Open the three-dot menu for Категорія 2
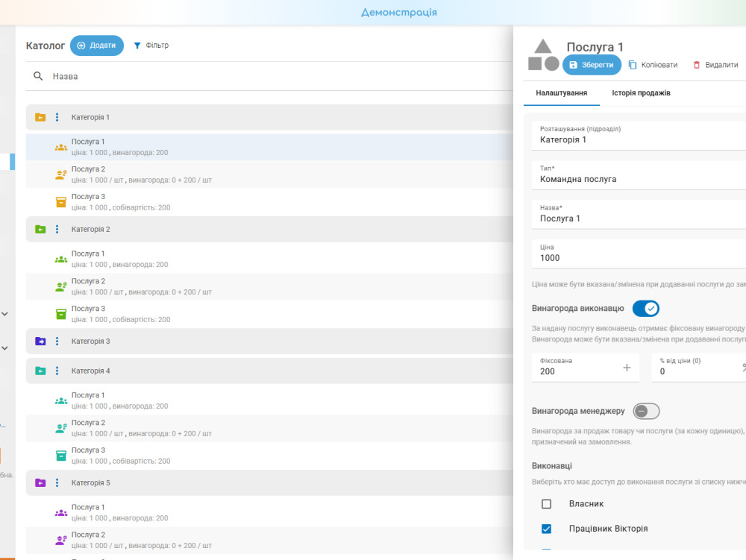746x560 pixels. pyautogui.click(x=57, y=229)
